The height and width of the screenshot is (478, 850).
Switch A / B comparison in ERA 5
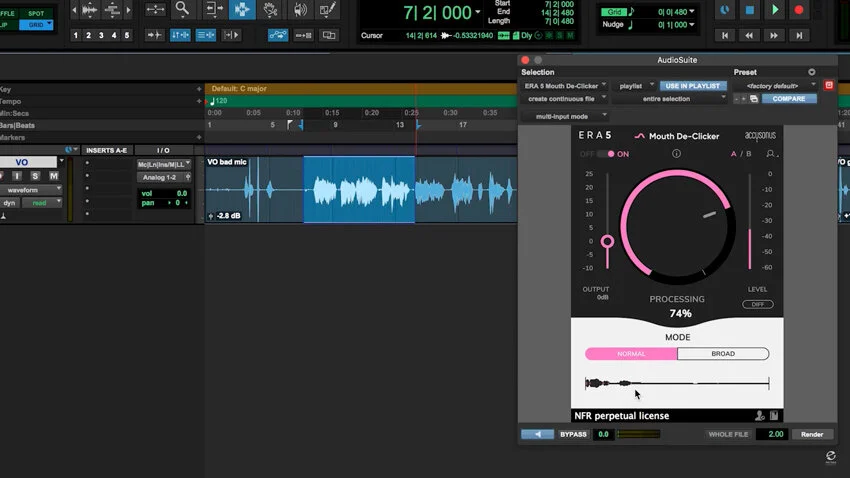741,154
